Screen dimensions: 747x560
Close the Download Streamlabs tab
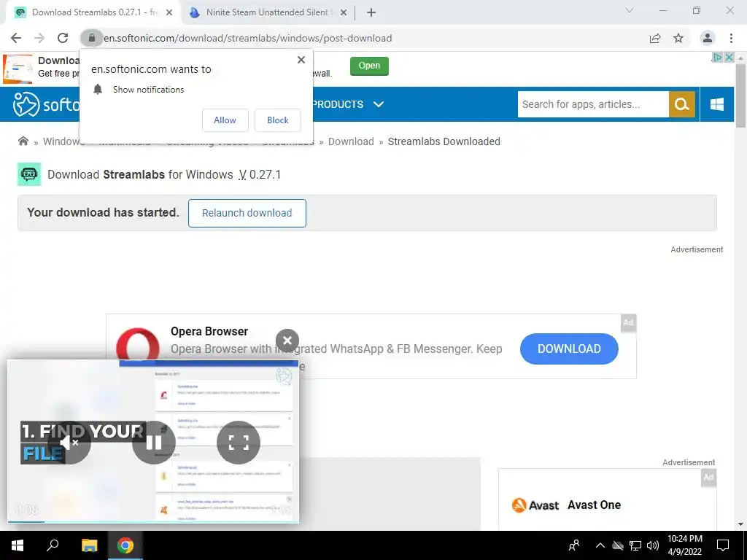(169, 12)
